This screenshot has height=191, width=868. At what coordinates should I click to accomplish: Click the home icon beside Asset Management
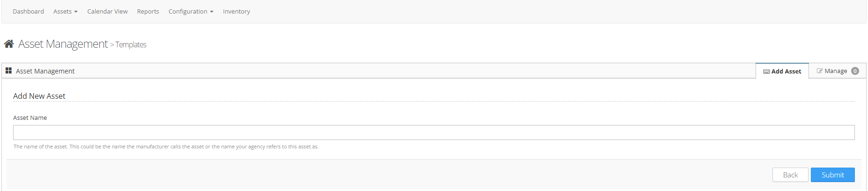pos(9,44)
